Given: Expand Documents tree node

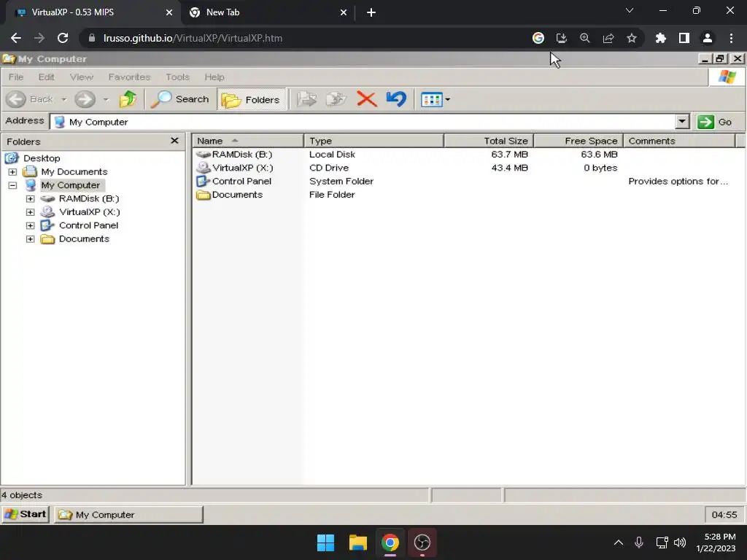Looking at the screenshot, I should click(x=31, y=239).
